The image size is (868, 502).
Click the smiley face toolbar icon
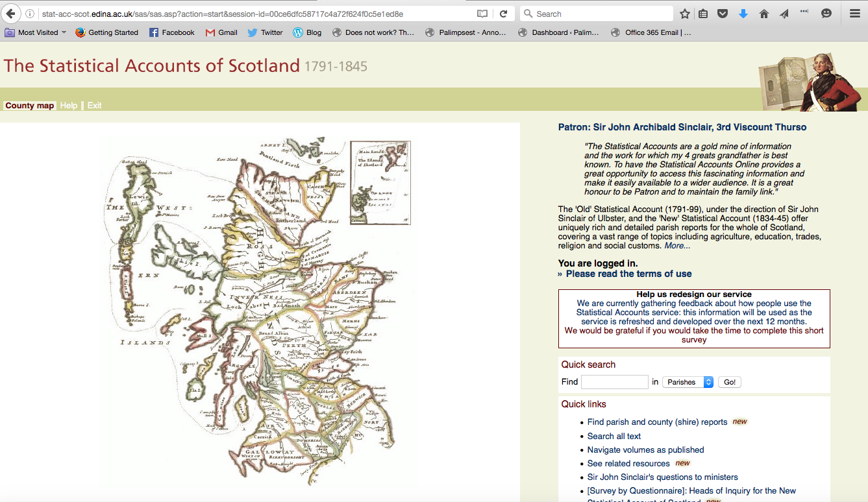click(826, 14)
